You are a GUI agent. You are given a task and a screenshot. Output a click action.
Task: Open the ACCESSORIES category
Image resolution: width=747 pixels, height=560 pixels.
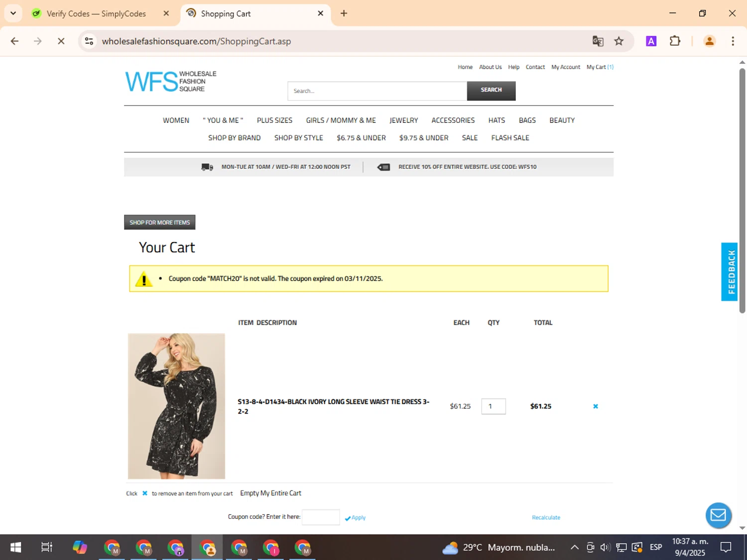pos(453,120)
